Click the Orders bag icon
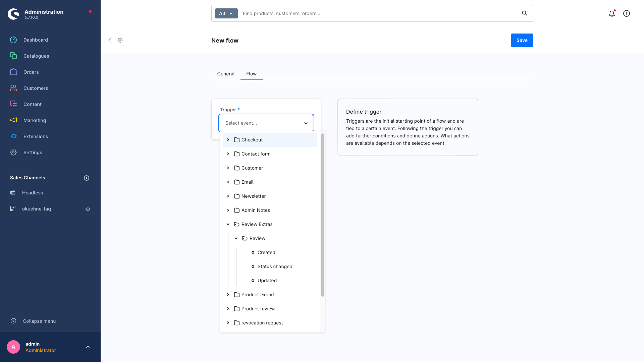644x362 pixels. 13,72
